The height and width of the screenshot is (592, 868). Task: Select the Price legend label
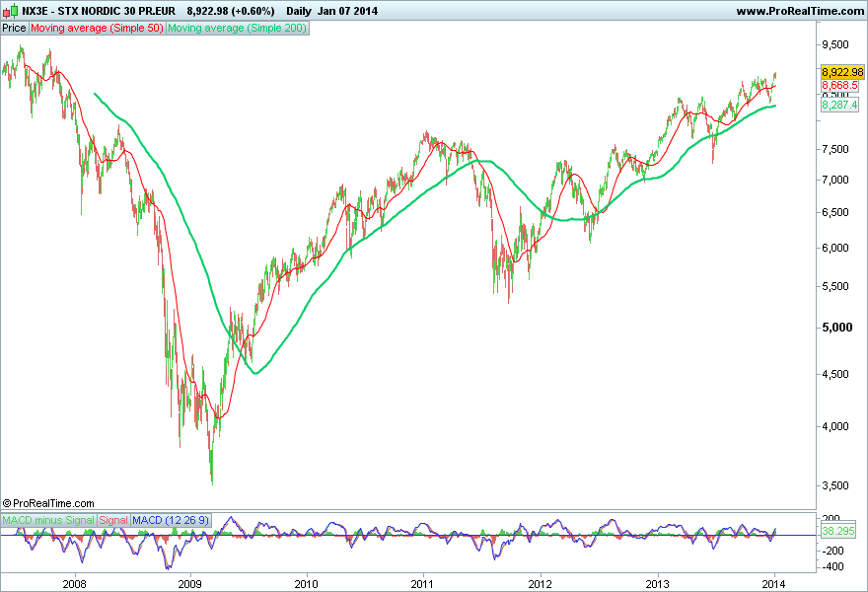tap(14, 28)
